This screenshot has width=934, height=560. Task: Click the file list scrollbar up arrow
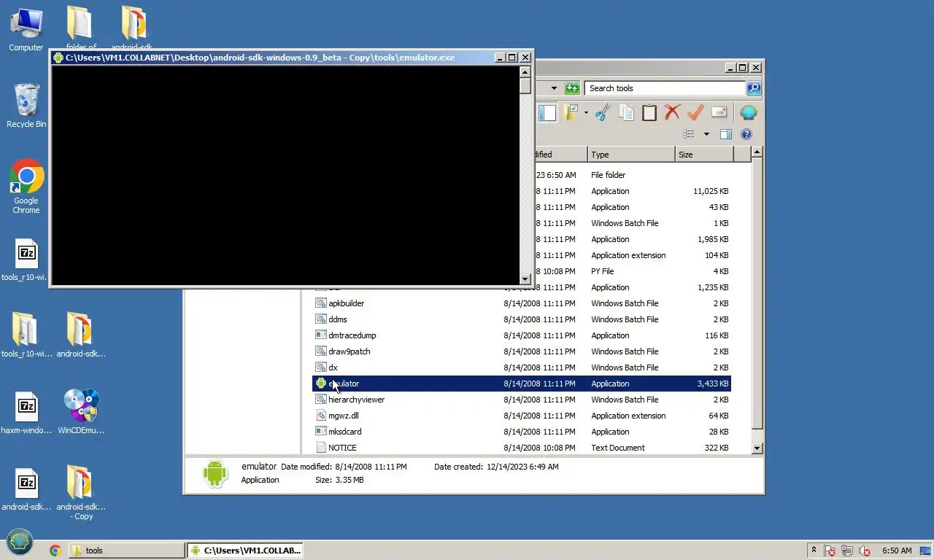(x=757, y=152)
